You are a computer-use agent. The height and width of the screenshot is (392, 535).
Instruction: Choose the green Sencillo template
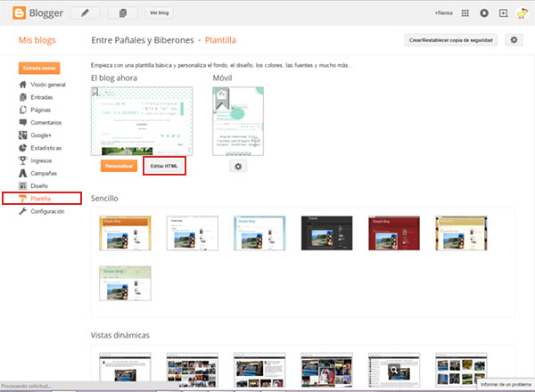point(125,283)
